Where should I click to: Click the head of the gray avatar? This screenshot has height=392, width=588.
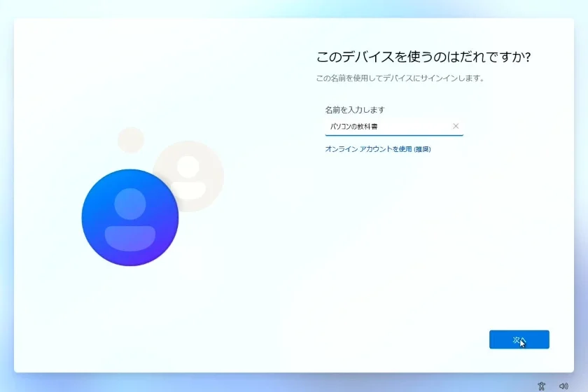pos(188,165)
